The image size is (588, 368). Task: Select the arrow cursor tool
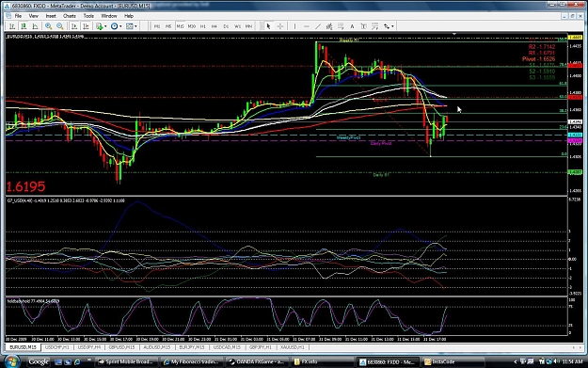[x=268, y=26]
